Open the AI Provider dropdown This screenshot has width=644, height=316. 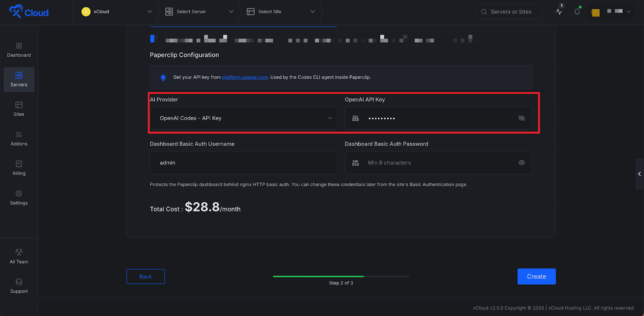pos(244,118)
